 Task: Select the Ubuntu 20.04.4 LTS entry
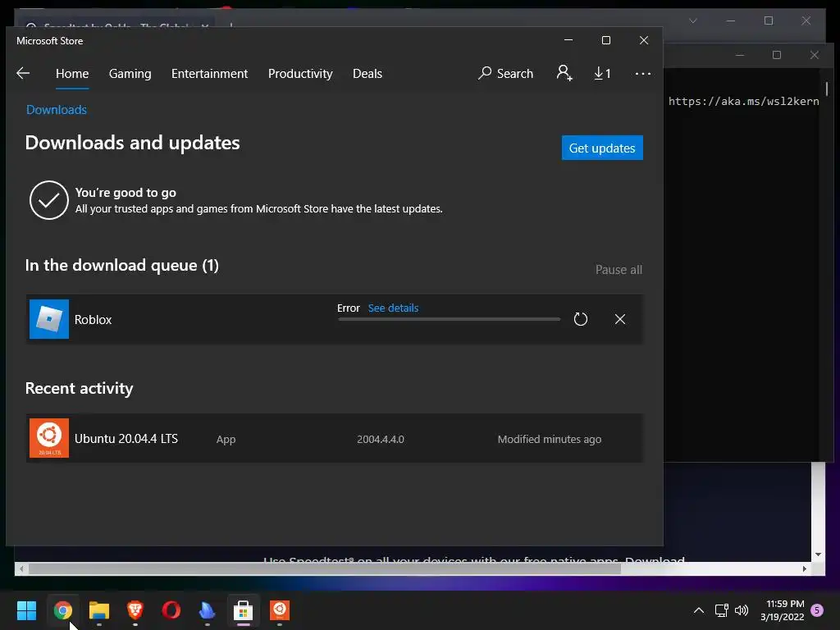(x=335, y=438)
